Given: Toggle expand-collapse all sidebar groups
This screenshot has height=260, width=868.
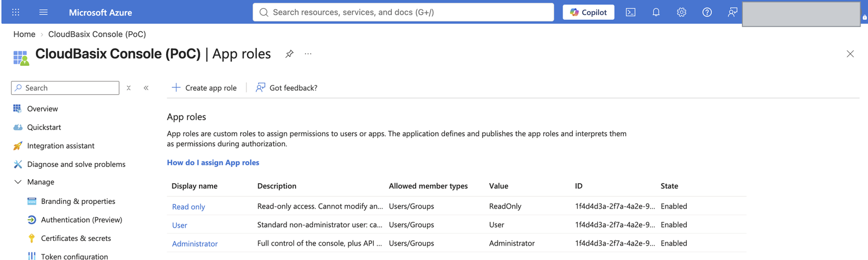Looking at the screenshot, I should pyautogui.click(x=128, y=88).
